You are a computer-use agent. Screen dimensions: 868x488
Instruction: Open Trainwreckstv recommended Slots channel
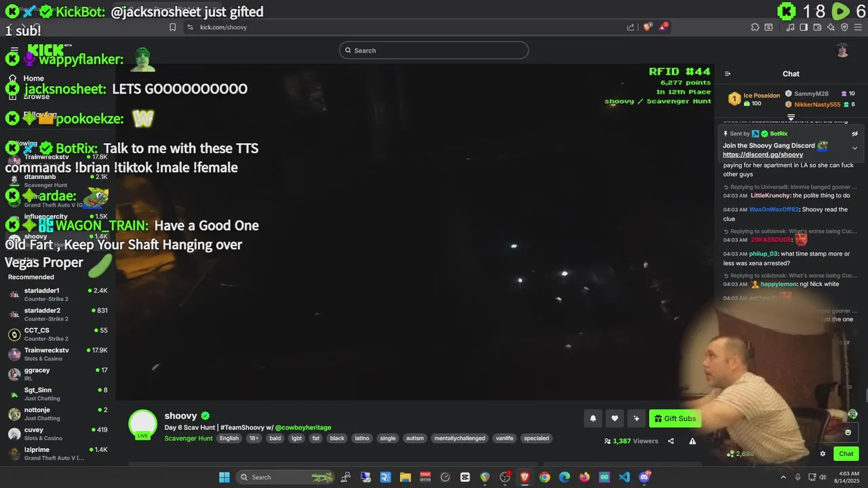58,354
